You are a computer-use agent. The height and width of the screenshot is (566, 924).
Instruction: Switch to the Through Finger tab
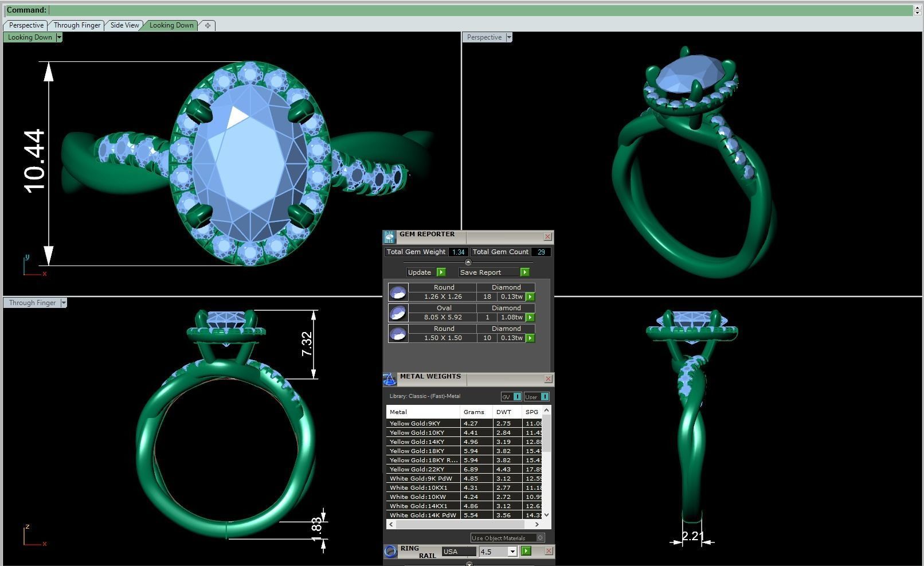[x=77, y=25]
